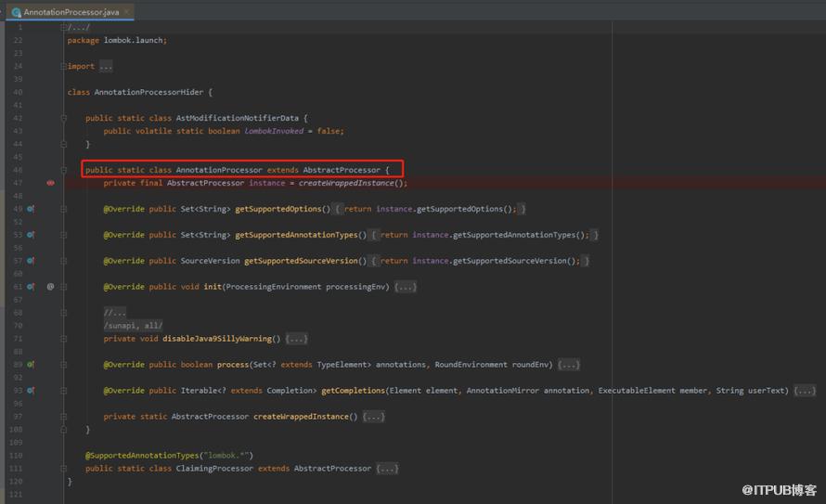826x504 pixels.
Task: Click the @ marker beside init method
Action: (50, 287)
